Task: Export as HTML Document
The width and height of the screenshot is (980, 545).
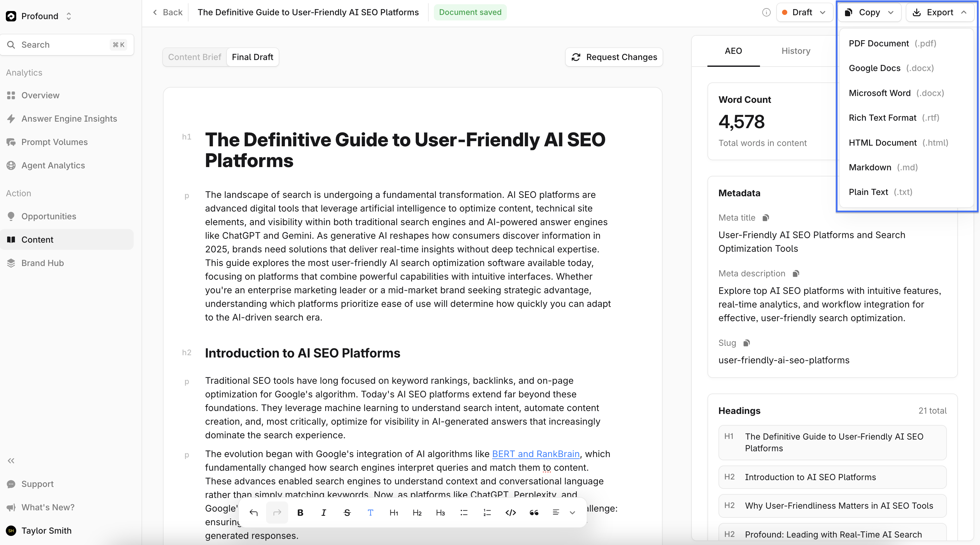Action: point(906,143)
